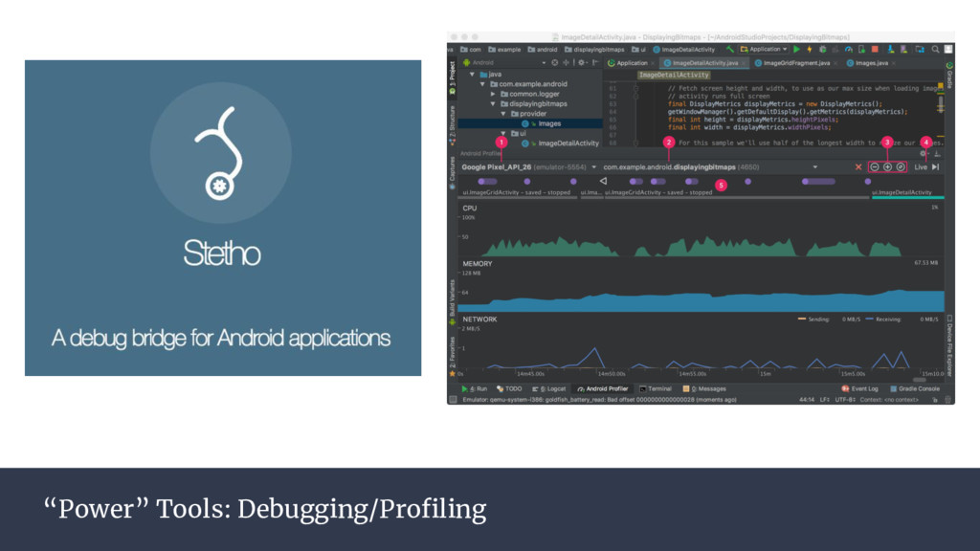Open the Android Profiler tool tab
The height and width of the screenshot is (551, 980).
click(x=603, y=388)
